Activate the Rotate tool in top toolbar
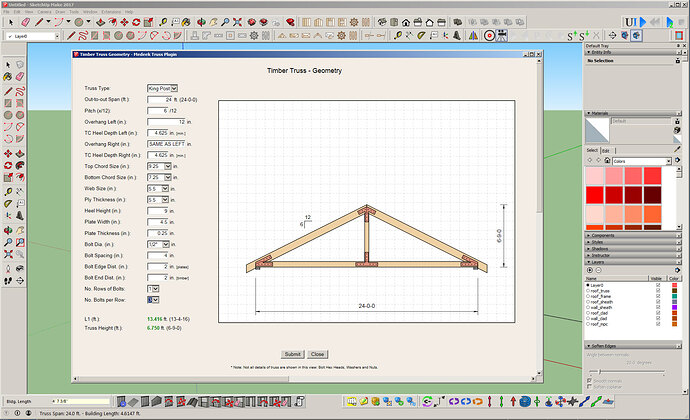690x420 pixels. [x=136, y=22]
